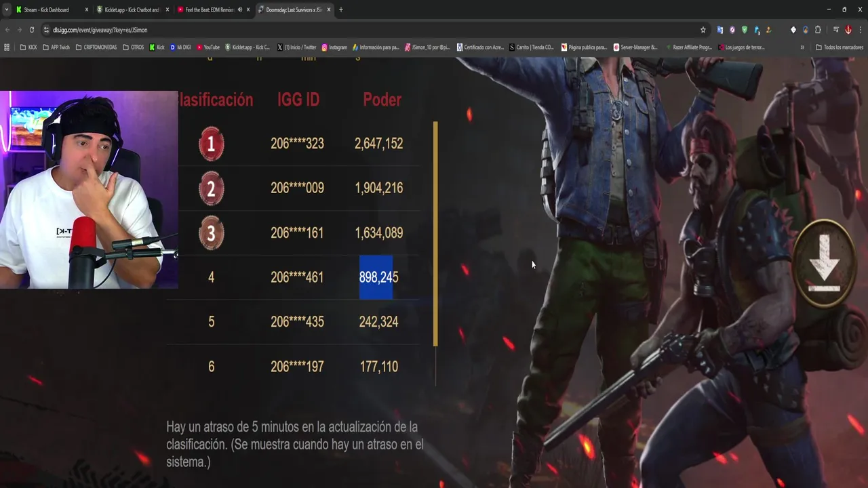
Task: Reload the page with the refresh icon
Action: [x=31, y=30]
